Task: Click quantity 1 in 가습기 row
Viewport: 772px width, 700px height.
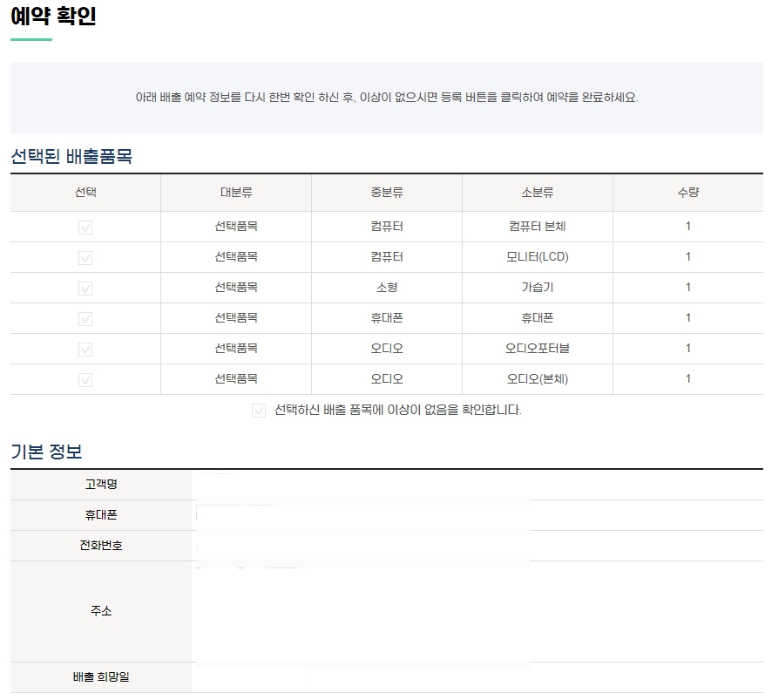Action: pos(688,287)
